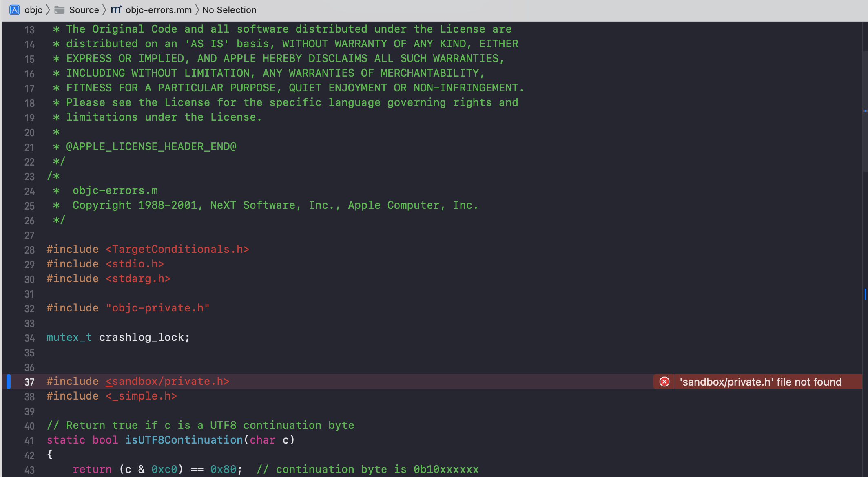
Task: Click the blue marker in the scrollbar
Action: (865, 294)
